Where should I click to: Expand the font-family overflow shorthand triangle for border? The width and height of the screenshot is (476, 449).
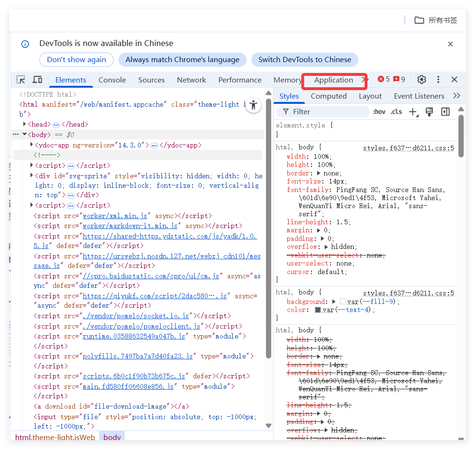coord(319,173)
